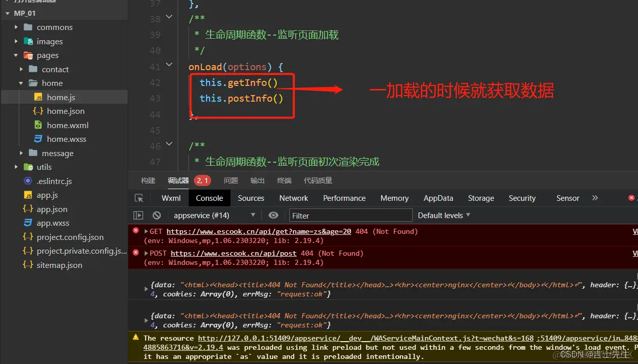The height and width of the screenshot is (364, 638).
Task: Open project.private.config.js file
Action: click(81, 251)
